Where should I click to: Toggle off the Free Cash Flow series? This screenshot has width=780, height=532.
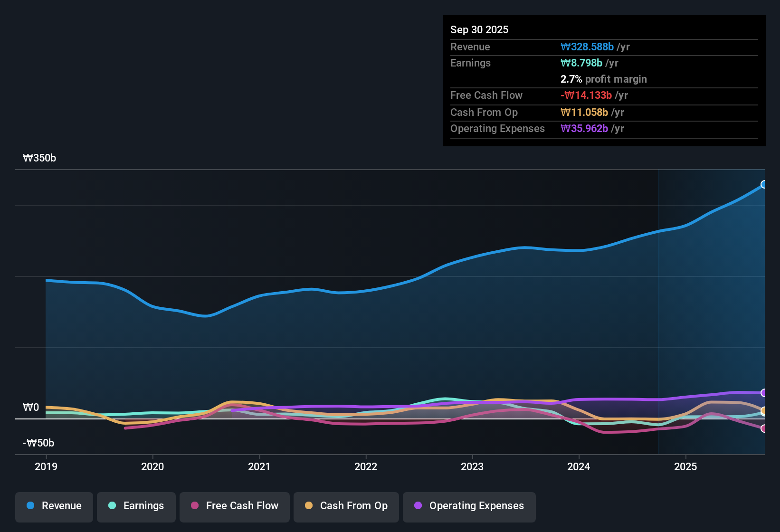[x=234, y=506]
